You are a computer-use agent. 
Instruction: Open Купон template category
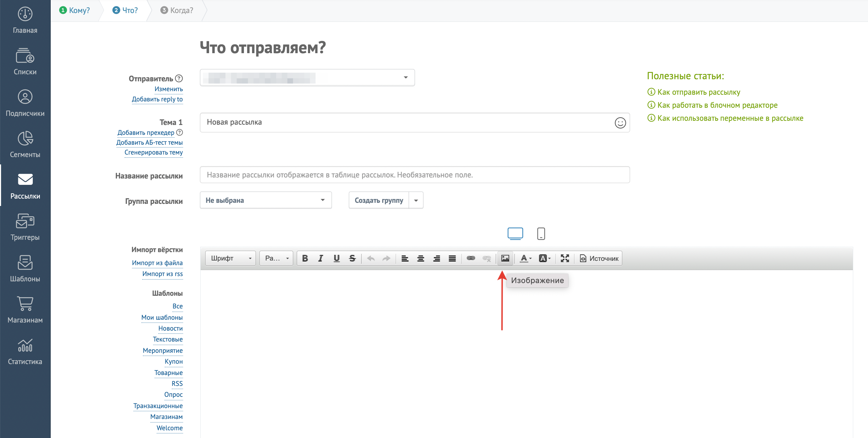(x=174, y=362)
